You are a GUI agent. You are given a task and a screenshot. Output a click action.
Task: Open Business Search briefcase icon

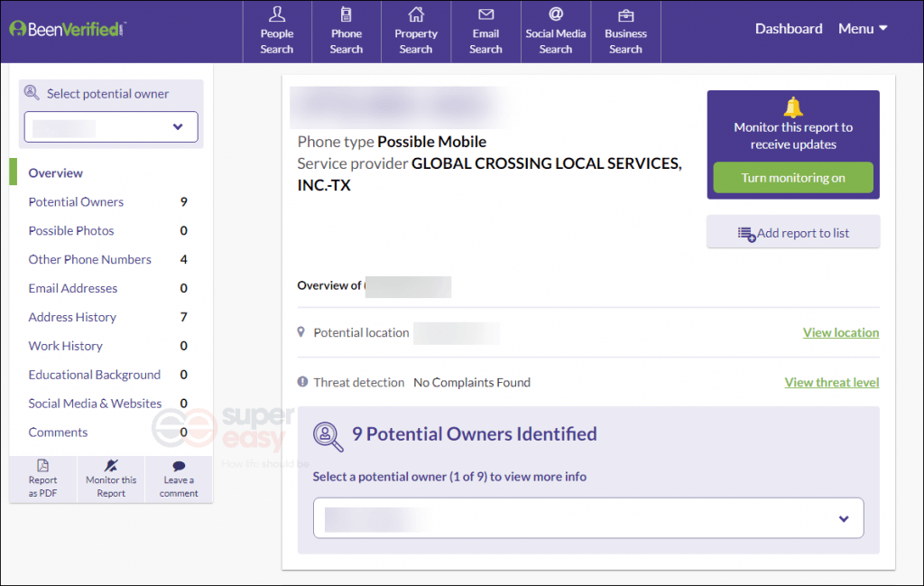point(626,14)
